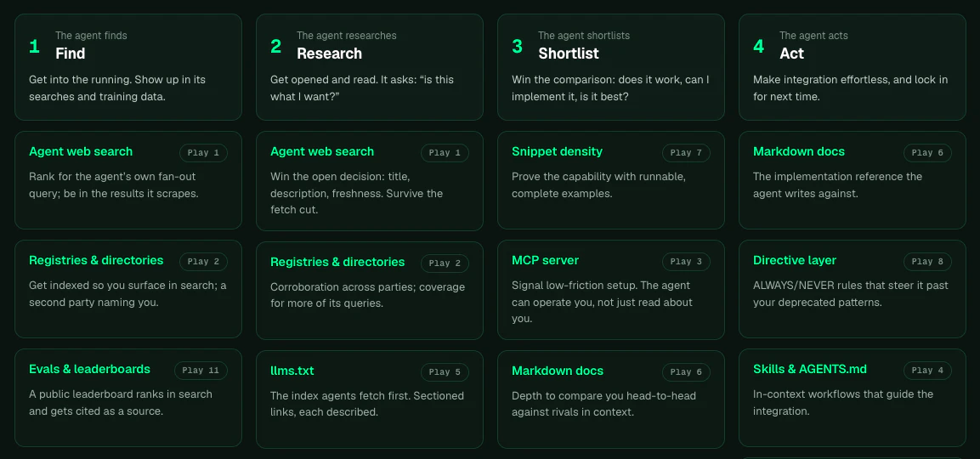Click "A public leaderboard ranks in search" text
This screenshot has width=980, height=459.
point(121,403)
